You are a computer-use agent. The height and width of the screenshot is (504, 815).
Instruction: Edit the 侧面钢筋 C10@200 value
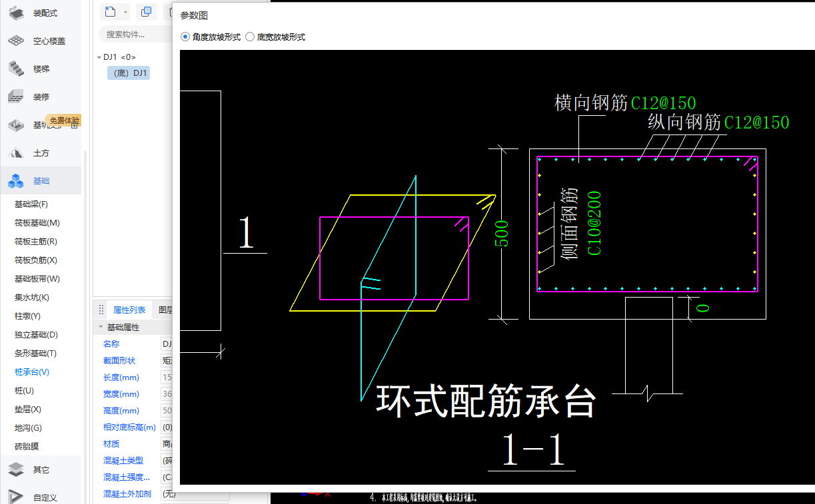(594, 223)
